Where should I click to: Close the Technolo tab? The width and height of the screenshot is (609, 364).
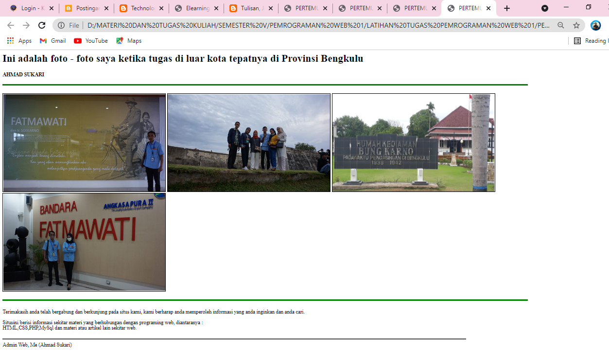pos(161,8)
